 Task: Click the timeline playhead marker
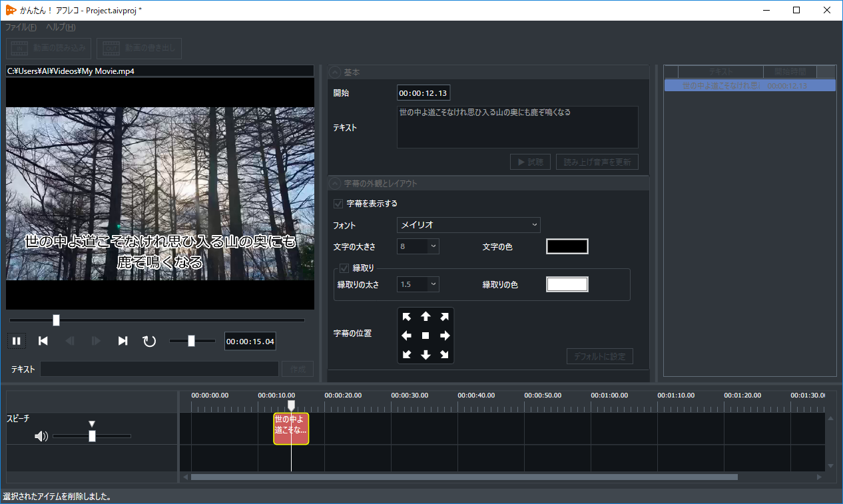(291, 405)
